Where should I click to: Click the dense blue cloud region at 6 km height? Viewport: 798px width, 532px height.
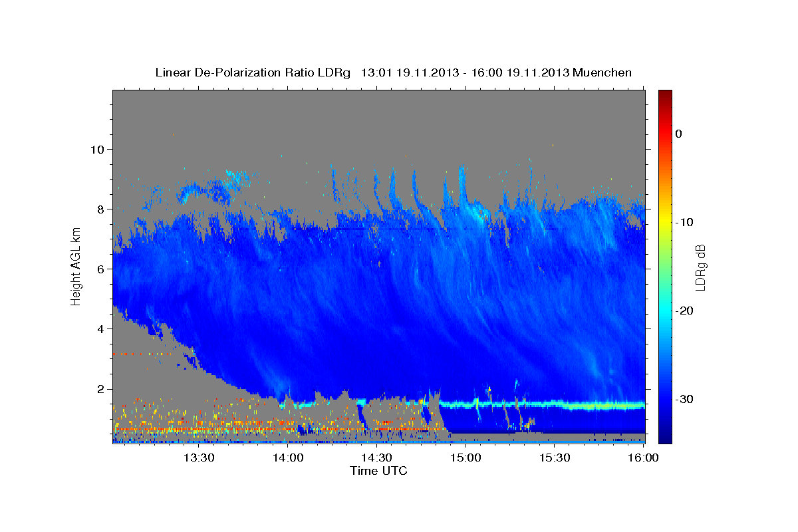378,269
